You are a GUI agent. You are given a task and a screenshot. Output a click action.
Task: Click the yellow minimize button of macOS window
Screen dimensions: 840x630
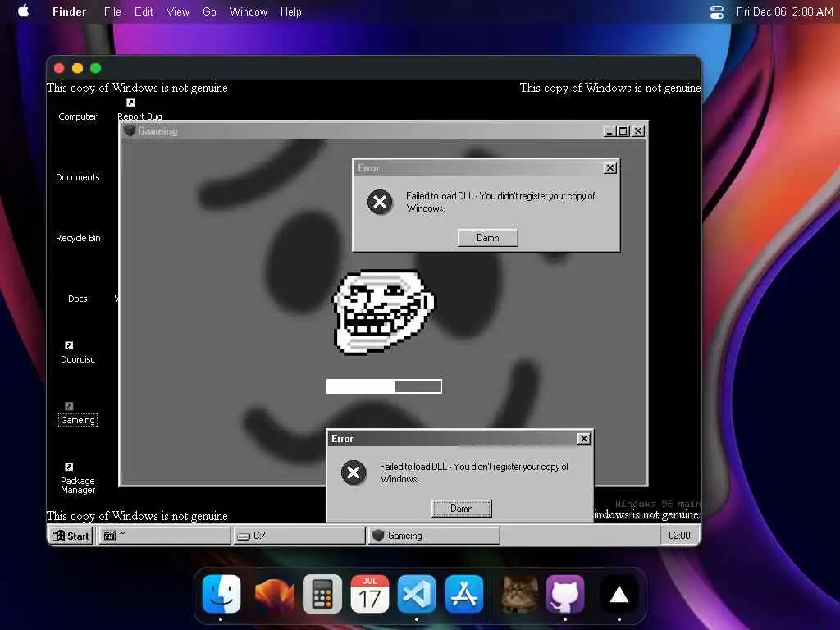78,68
